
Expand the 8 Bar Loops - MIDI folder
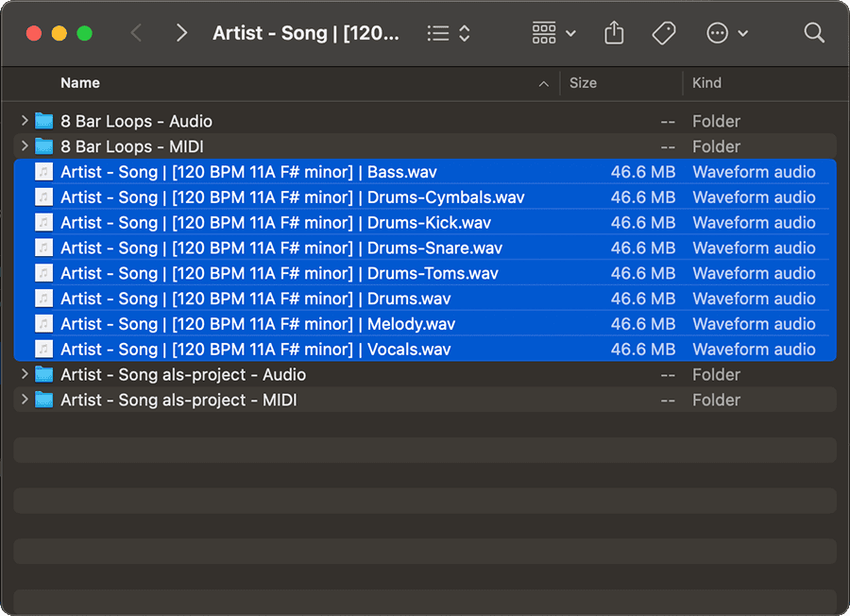pos(24,146)
